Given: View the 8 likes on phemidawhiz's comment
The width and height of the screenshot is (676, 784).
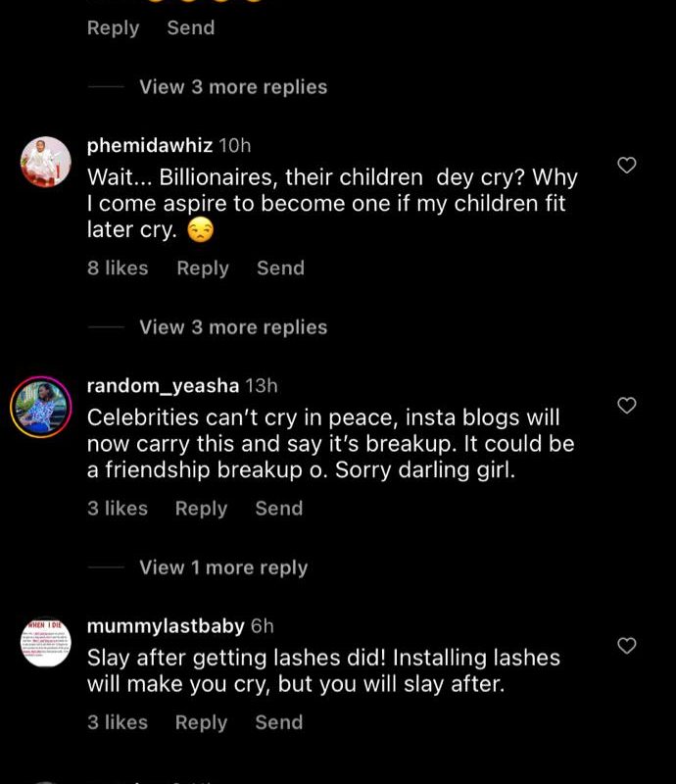Looking at the screenshot, I should pyautogui.click(x=118, y=268).
